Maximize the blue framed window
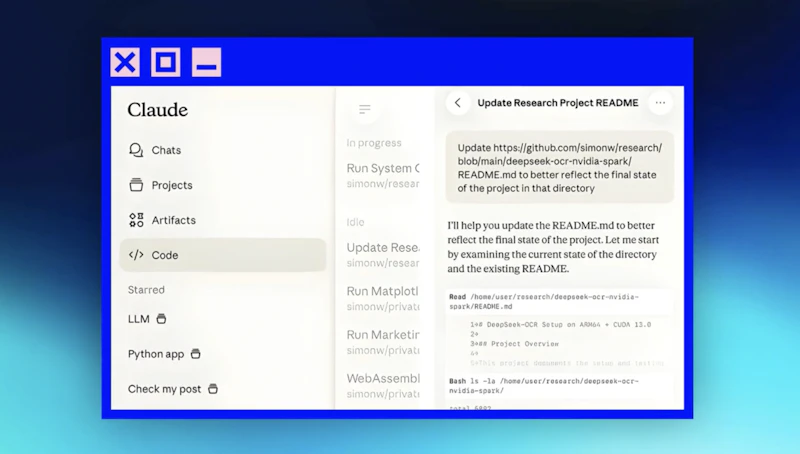 pyautogui.click(x=166, y=62)
